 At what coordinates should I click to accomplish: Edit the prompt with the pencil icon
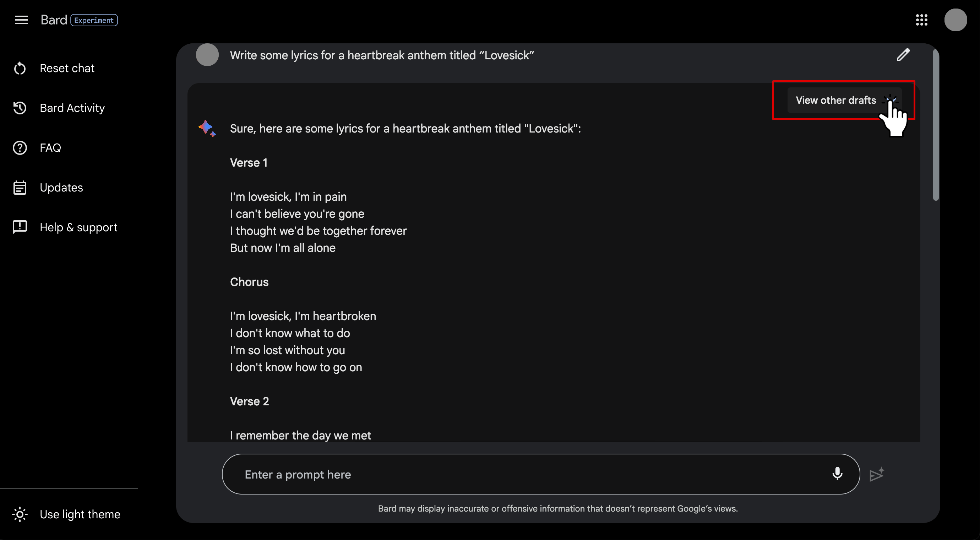[903, 55]
